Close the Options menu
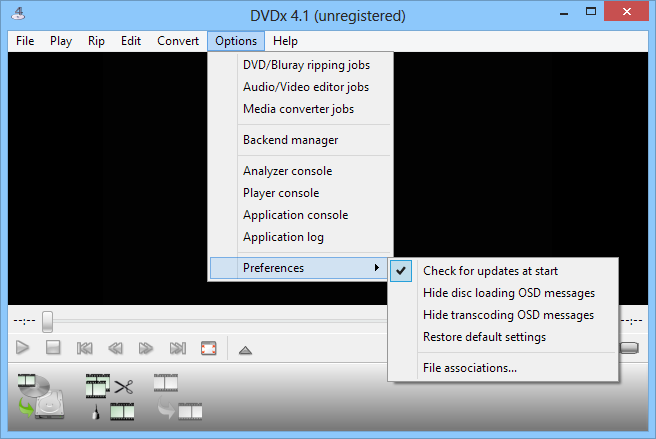 point(236,41)
